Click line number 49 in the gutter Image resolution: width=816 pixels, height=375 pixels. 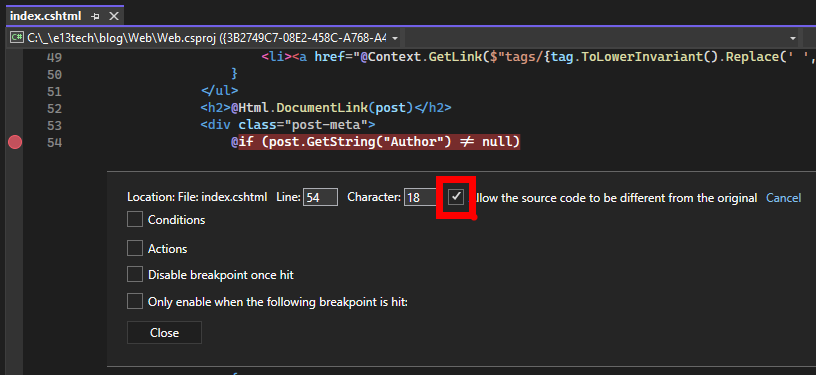click(54, 57)
